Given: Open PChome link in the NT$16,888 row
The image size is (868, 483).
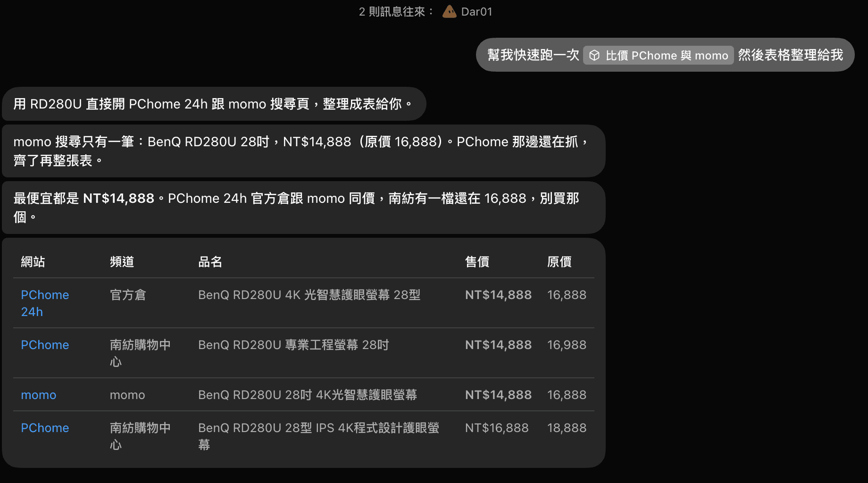Looking at the screenshot, I should (45, 428).
